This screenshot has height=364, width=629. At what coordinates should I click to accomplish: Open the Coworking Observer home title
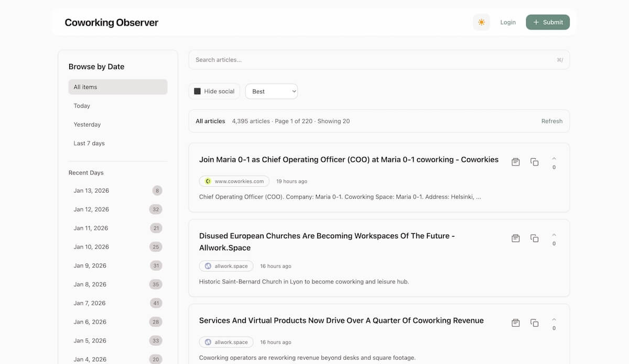112,23
